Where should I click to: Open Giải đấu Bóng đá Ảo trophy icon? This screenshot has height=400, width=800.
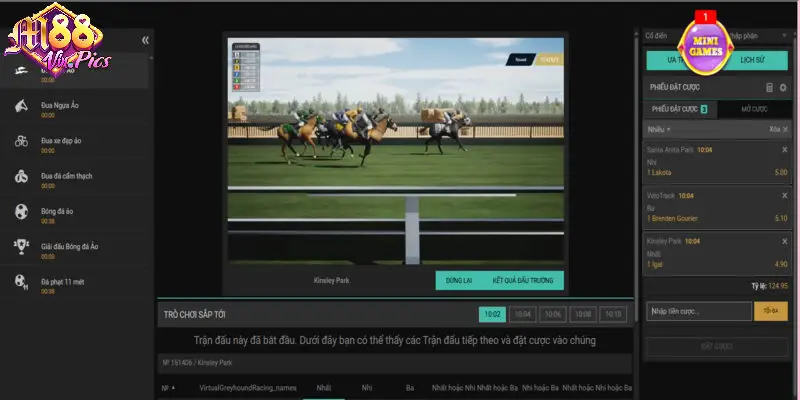pos(20,247)
